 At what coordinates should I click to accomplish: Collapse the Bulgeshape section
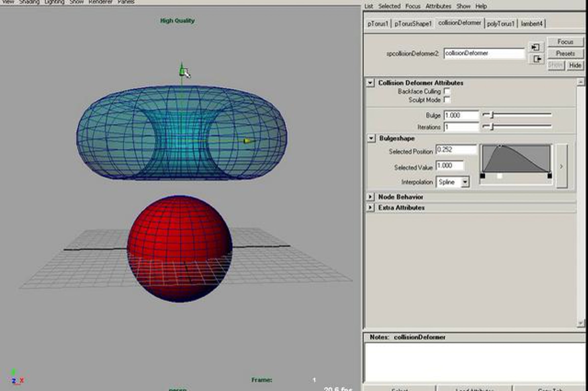[x=371, y=138]
